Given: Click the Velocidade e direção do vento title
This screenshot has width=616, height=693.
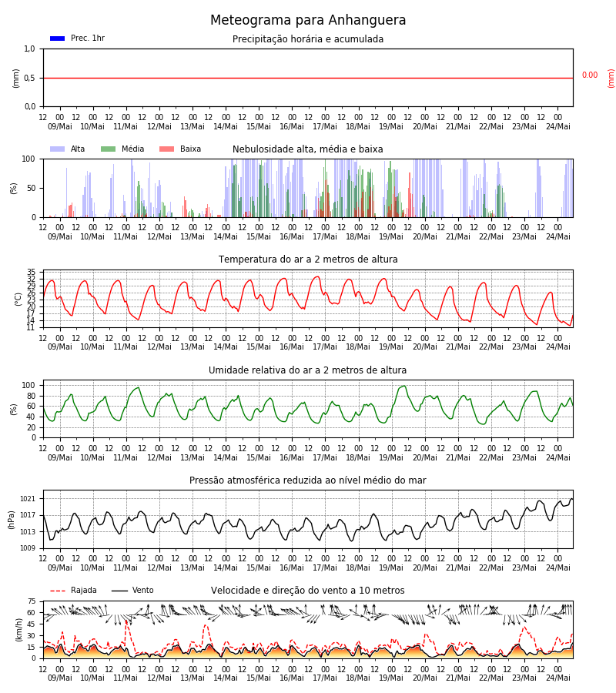Looking at the screenshot, I should (x=308, y=591).
